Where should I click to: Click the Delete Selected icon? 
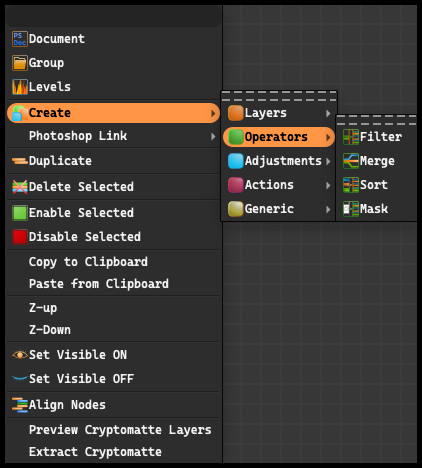(x=20, y=187)
